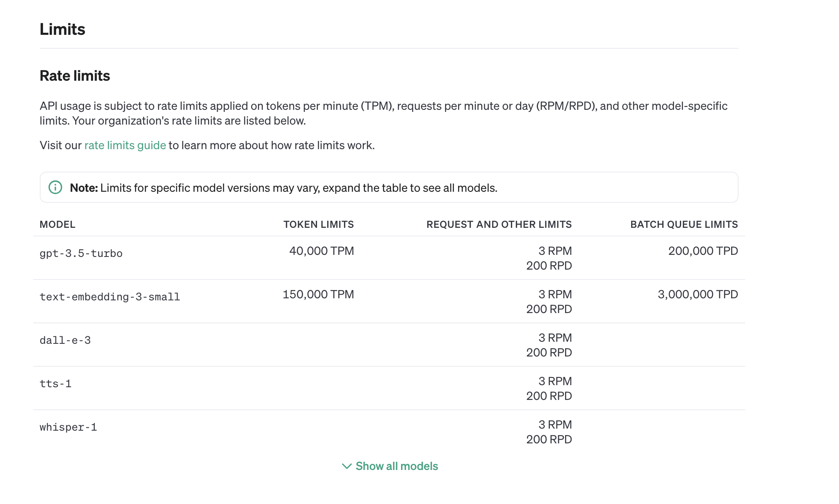Click the 3 RPM value for whisper-1
Screen dimensions: 839x504
[x=555, y=425]
